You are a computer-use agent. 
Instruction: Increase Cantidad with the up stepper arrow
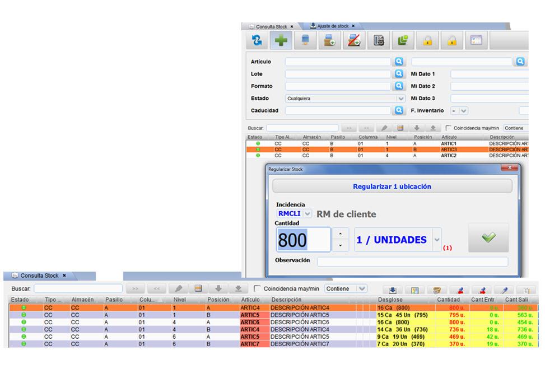[x=341, y=234]
